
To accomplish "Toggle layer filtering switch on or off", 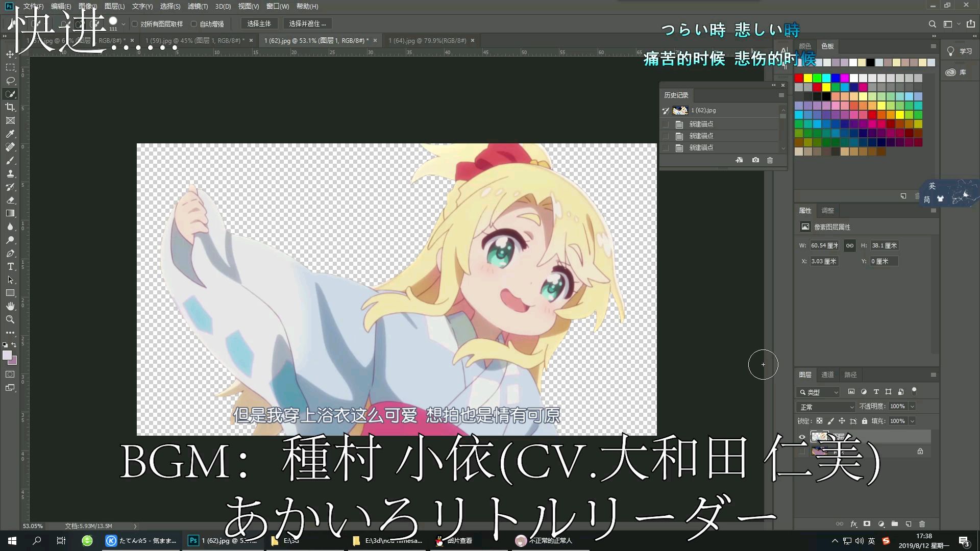I will click(914, 391).
